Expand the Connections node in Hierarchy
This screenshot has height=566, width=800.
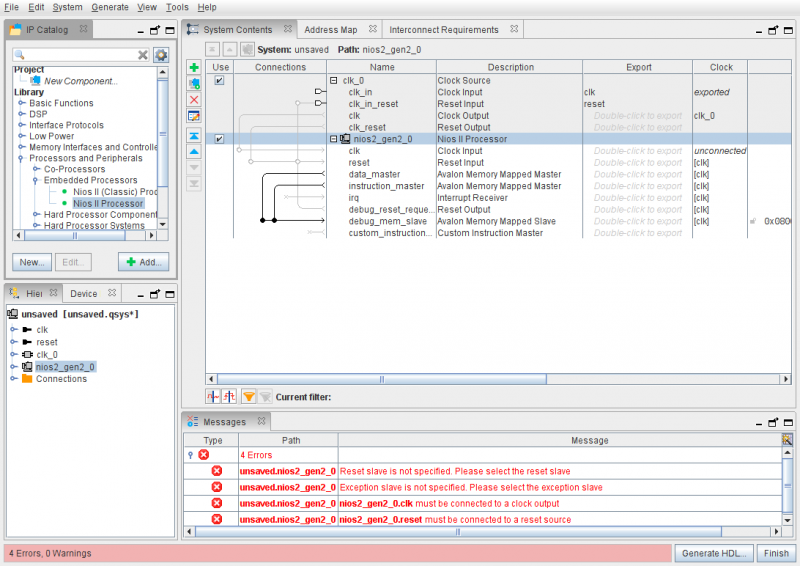(12, 379)
